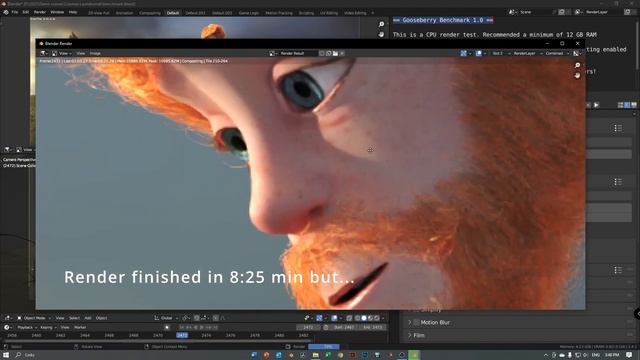The height and width of the screenshot is (360, 640).
Task: Toggle X-ray mode in viewport header
Action: pyautogui.click(x=349, y=318)
